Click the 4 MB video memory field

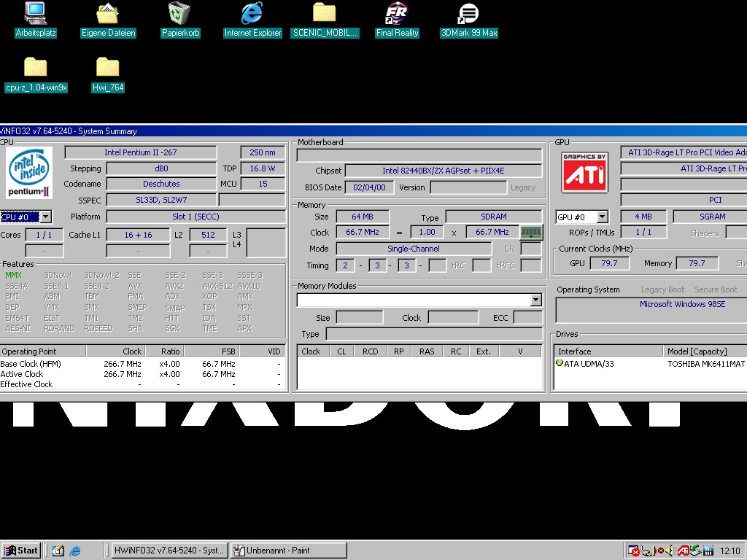[x=643, y=217]
